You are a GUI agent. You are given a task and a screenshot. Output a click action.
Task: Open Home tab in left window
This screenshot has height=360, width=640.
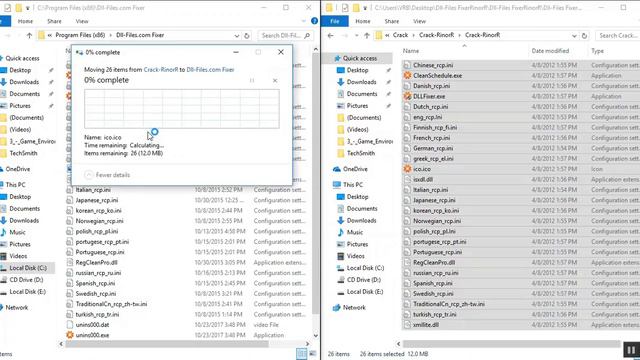click(x=25, y=21)
